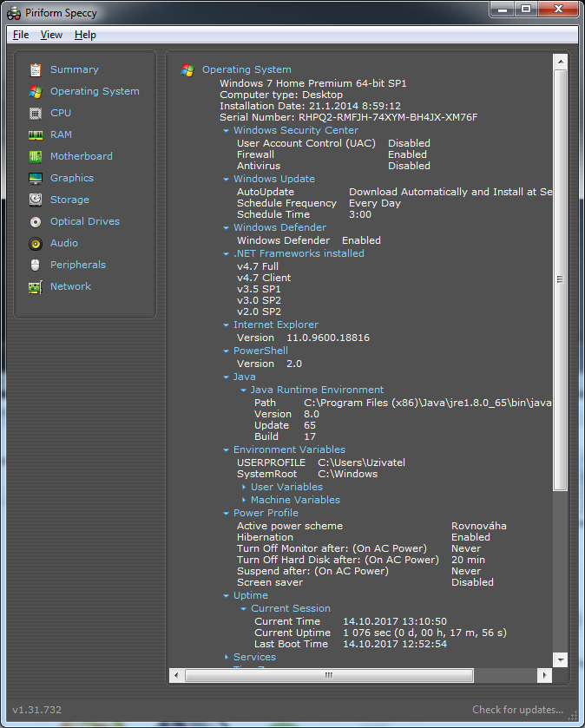Open the File menu
Screen dimensions: 585x728
21,35
